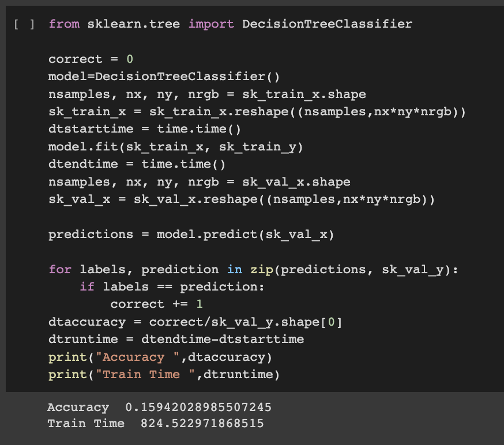Click the sk_val_x reshape line
Viewport: 504px width, 445px height.
[242, 199]
